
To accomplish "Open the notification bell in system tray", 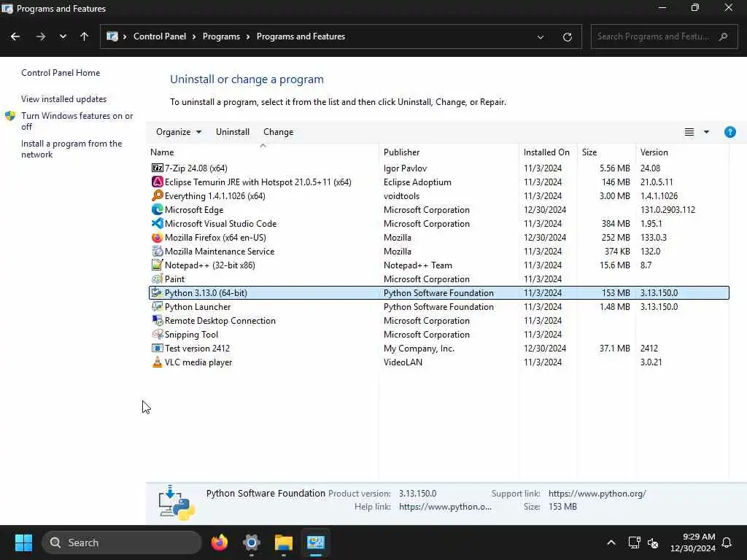I will [x=727, y=542].
